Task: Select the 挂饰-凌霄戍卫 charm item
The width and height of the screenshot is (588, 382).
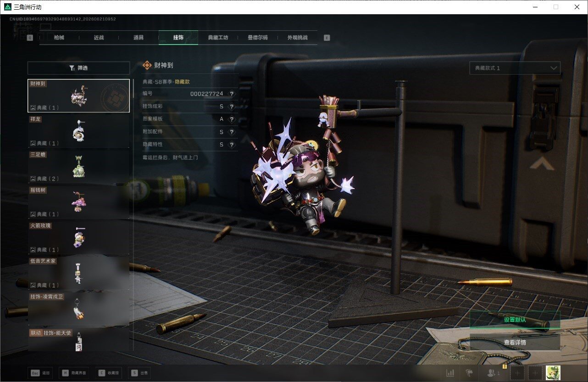Action: (x=78, y=309)
